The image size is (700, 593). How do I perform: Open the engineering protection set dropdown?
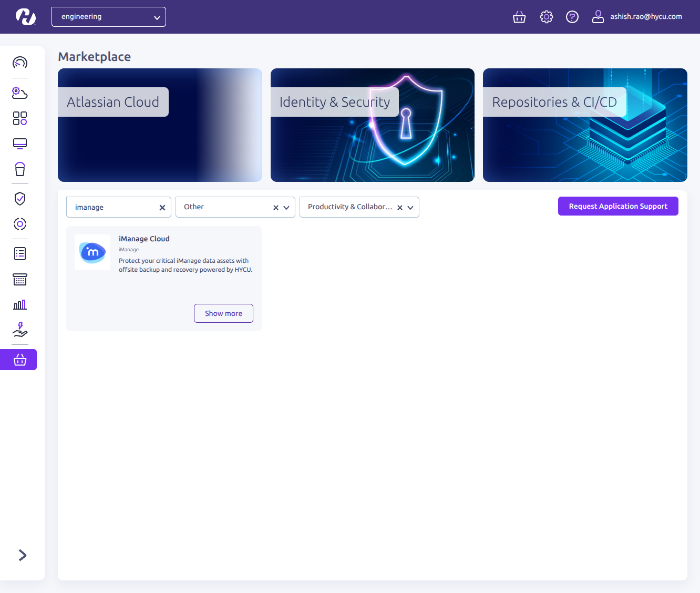click(x=109, y=17)
